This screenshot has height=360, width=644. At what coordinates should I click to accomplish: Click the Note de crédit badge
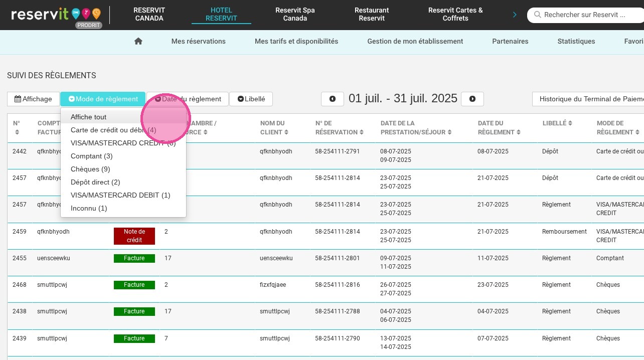(x=134, y=236)
